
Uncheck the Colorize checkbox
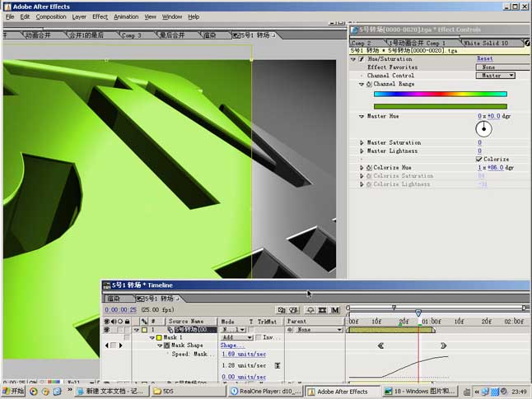478,159
